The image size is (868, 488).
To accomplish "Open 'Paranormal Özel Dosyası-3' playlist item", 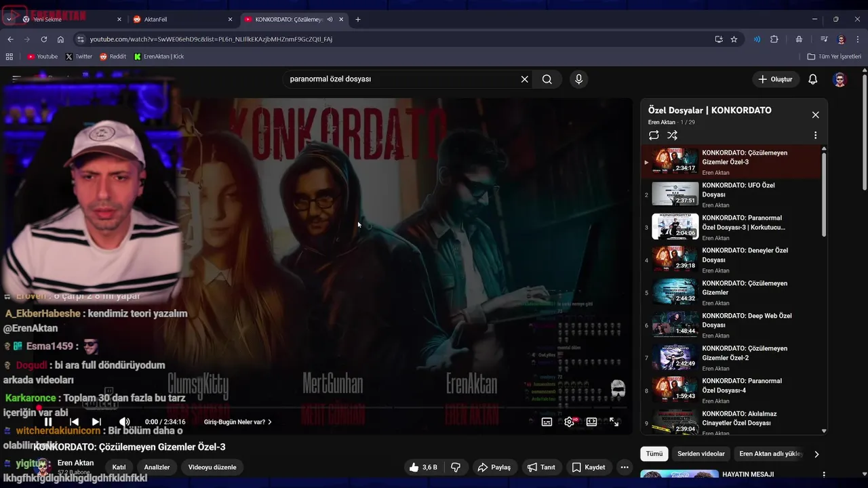I will 731,227.
